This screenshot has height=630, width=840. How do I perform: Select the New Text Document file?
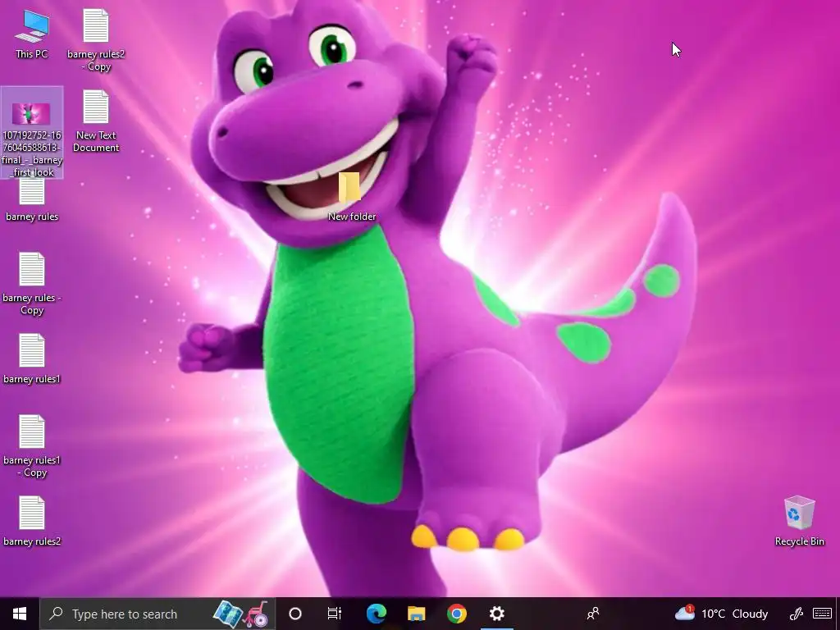96,121
